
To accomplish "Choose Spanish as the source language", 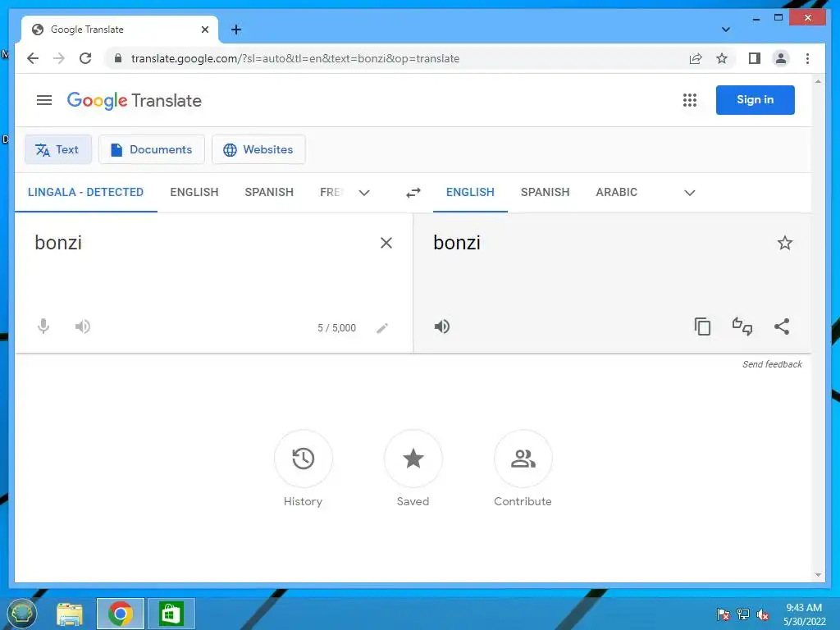I will pyautogui.click(x=269, y=192).
